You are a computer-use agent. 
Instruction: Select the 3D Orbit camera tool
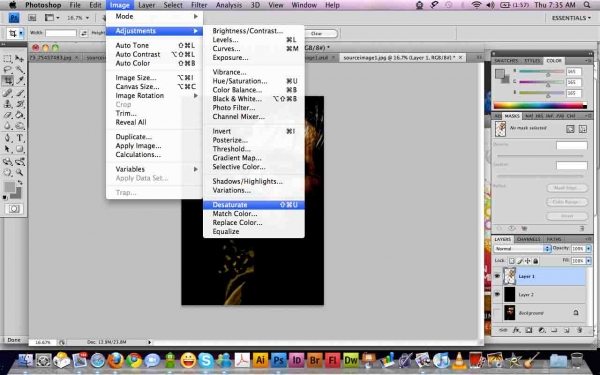point(20,161)
